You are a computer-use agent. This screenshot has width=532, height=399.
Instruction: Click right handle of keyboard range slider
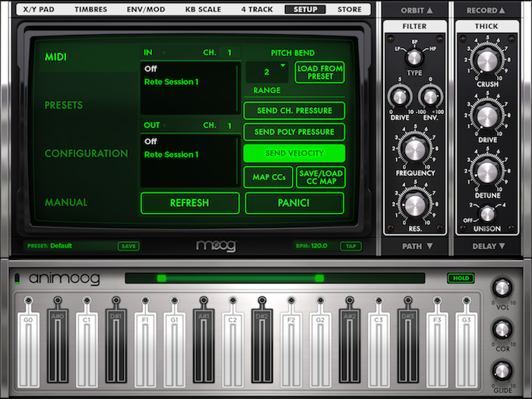point(319,278)
